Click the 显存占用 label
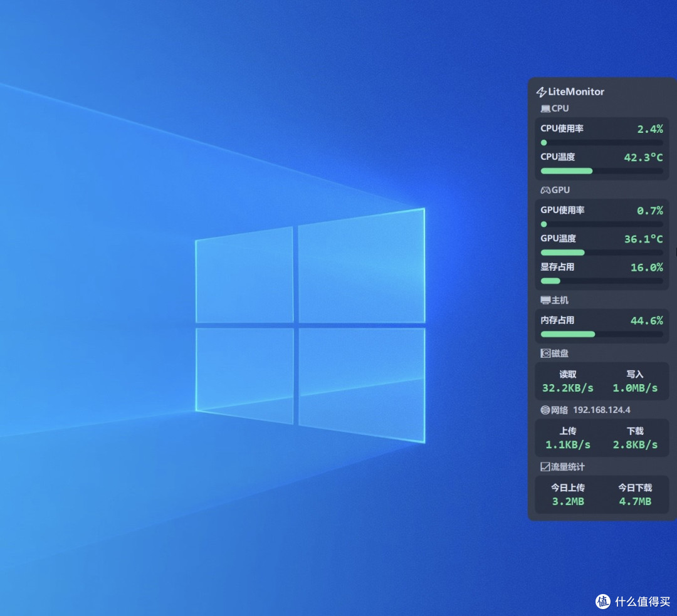This screenshot has height=616, width=677. pos(557,267)
